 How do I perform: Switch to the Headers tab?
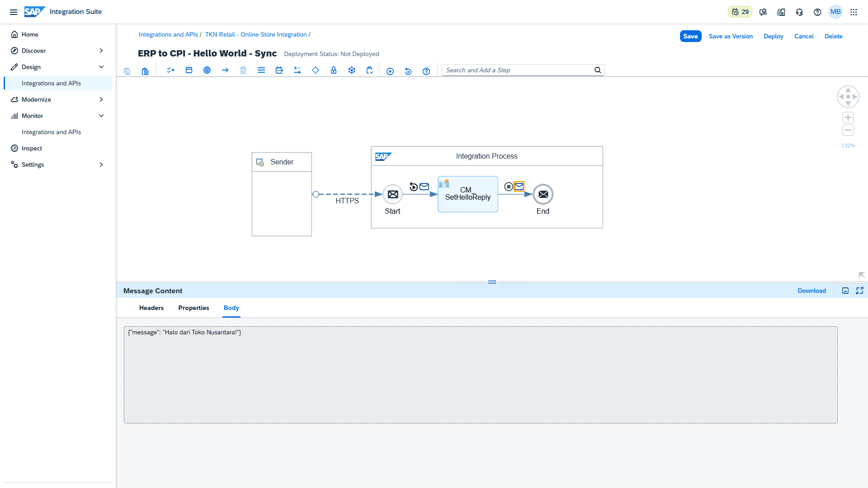click(x=151, y=308)
